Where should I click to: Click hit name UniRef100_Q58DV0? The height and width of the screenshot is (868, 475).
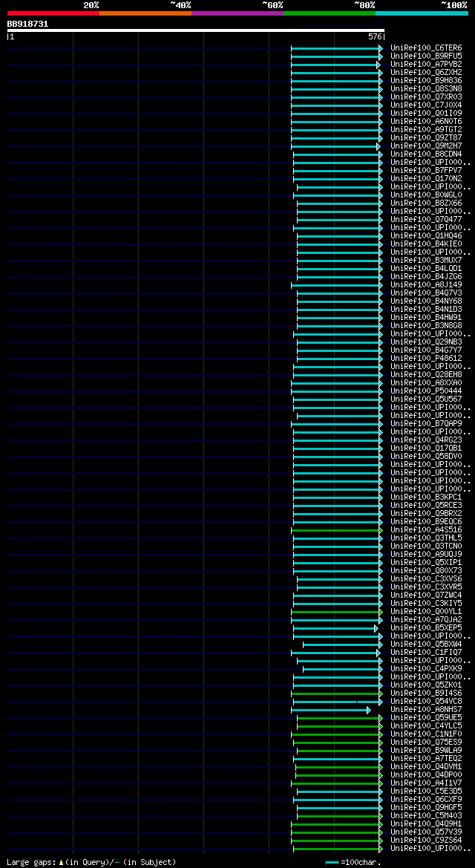[426, 457]
